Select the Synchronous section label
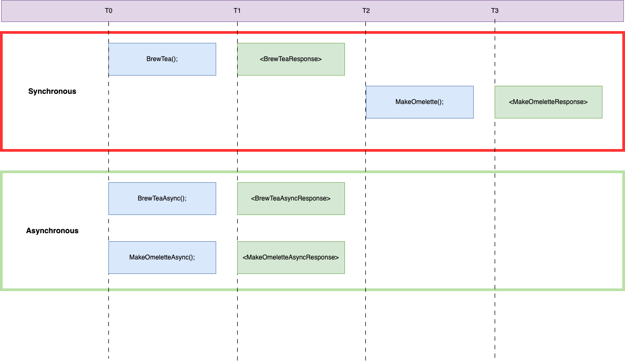This screenshot has height=364, width=625. click(x=52, y=91)
